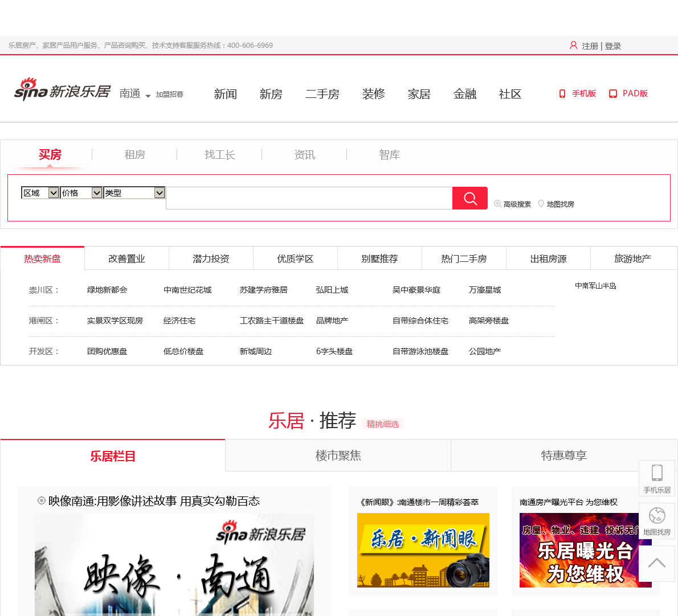
Task: Open 装修 in the main navigation
Action: (374, 94)
